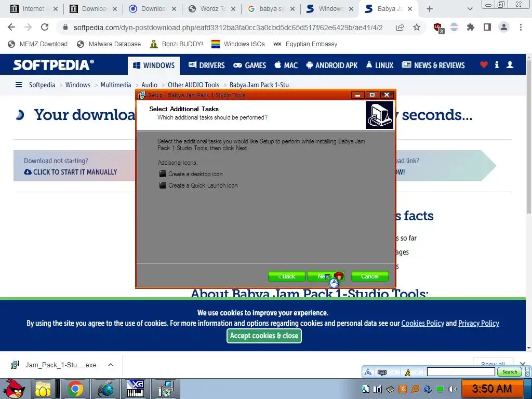
Task: Open the installer setup taskbar icon
Action: click(x=166, y=389)
